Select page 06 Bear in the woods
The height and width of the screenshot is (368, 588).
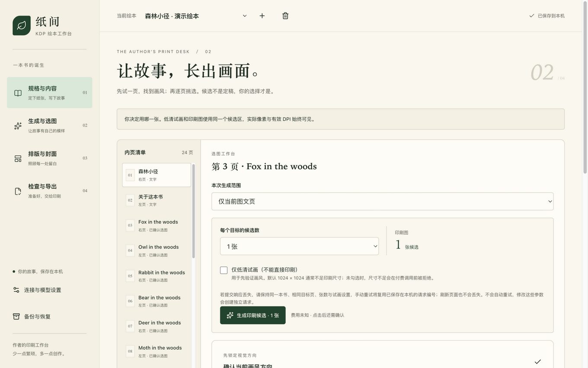pyautogui.click(x=157, y=300)
